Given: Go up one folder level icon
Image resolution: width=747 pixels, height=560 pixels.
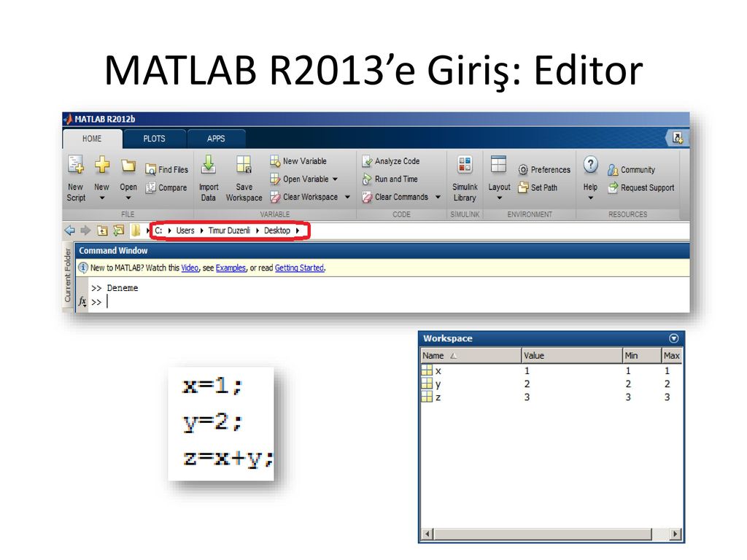Looking at the screenshot, I should pos(102,231).
